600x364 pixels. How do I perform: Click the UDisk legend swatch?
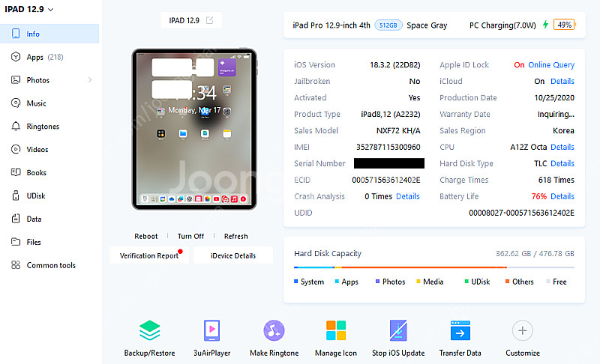[466, 282]
